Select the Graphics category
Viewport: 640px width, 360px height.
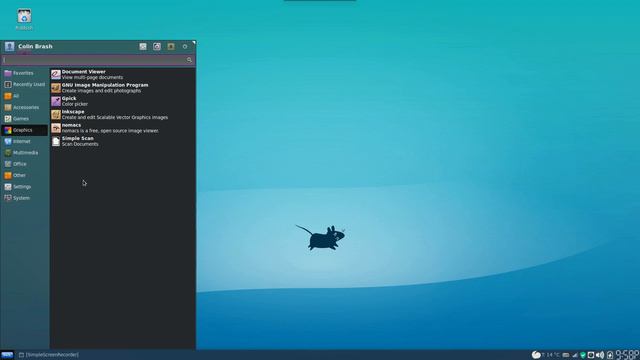pos(24,130)
